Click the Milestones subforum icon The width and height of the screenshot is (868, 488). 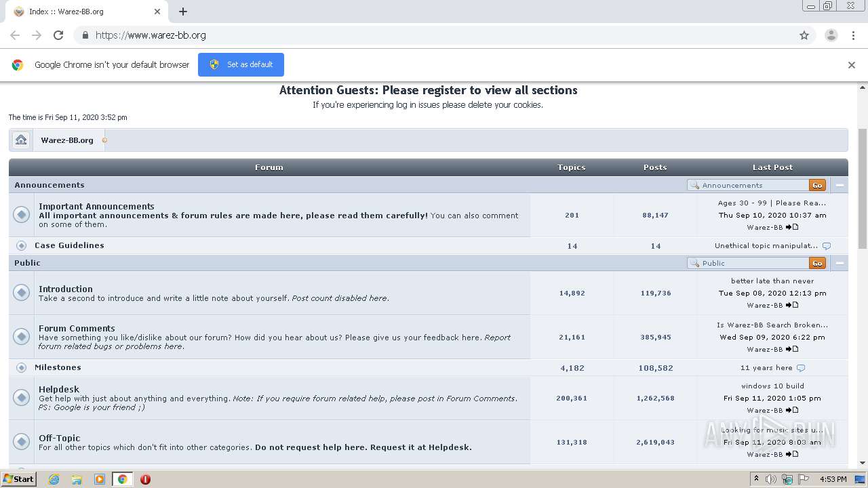(22, 367)
